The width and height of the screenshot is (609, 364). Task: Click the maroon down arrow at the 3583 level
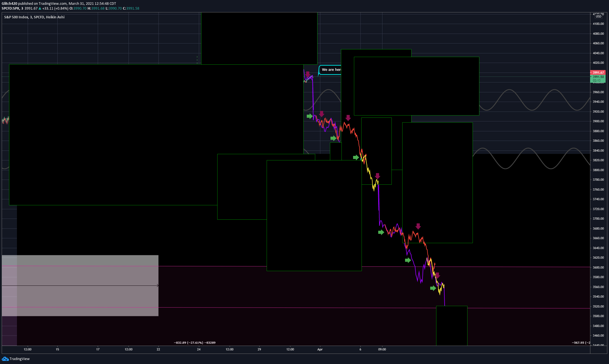tap(437, 275)
